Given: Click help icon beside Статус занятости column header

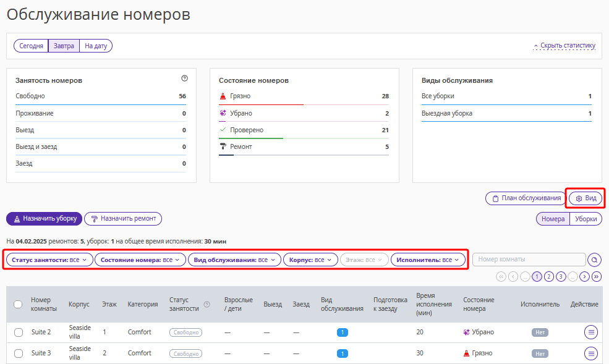Looking at the screenshot, I should pos(207,305).
